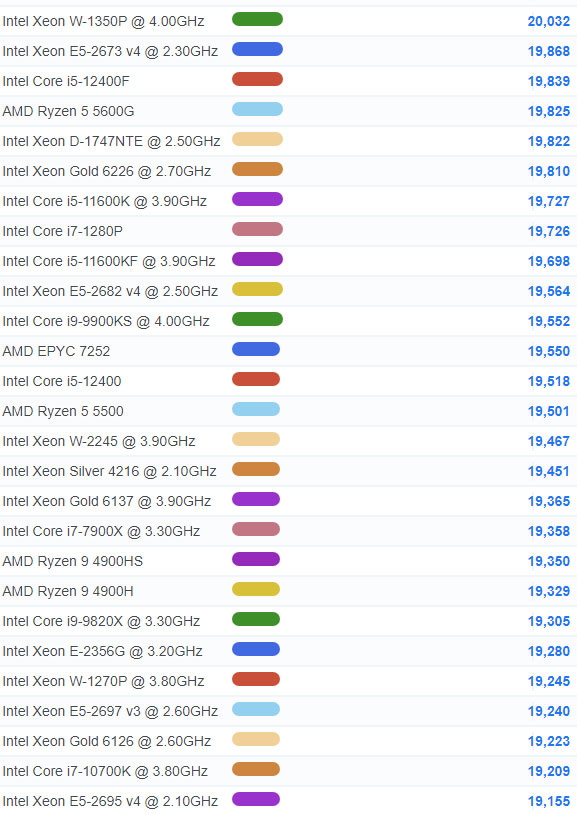577x814 pixels.
Task: Open Intel Xeon E5-2697 v3 entry
Action: point(110,711)
